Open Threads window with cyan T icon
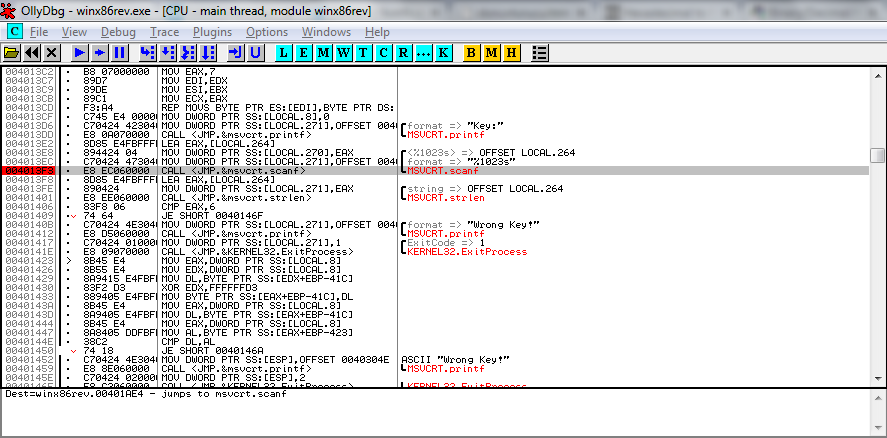 [x=363, y=53]
